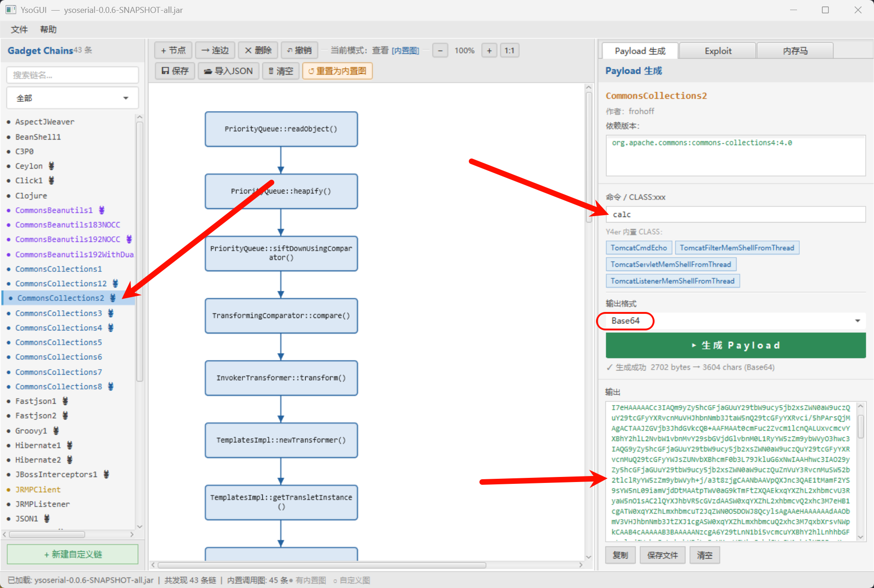This screenshot has height=588, width=874.
Task: Click the InvokerTransformer::transform() node
Action: (281, 378)
